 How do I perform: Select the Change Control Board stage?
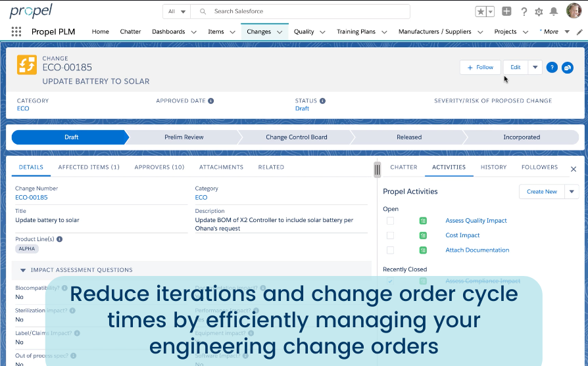click(x=296, y=137)
